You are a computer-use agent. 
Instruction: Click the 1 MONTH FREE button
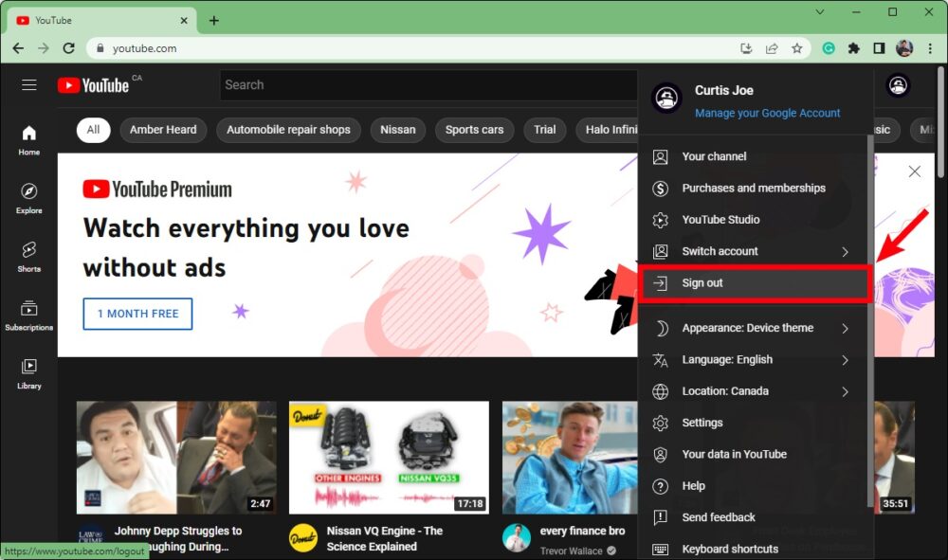pos(137,314)
